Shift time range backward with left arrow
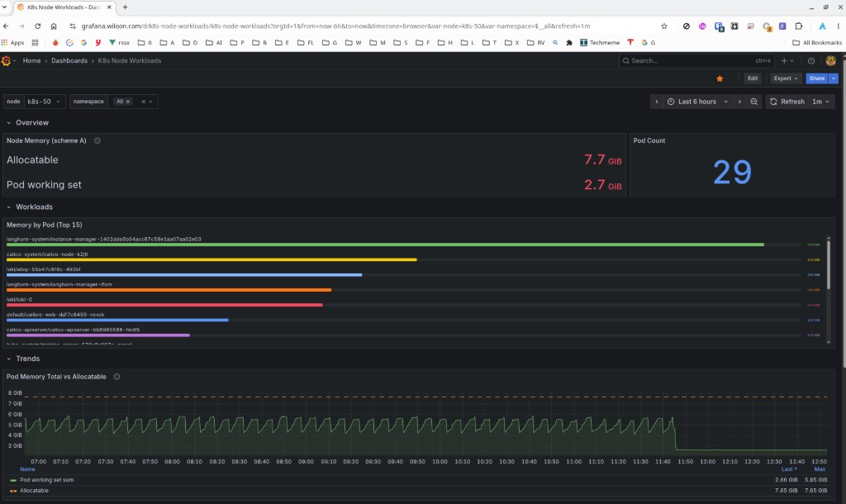This screenshot has width=846, height=504. [656, 102]
